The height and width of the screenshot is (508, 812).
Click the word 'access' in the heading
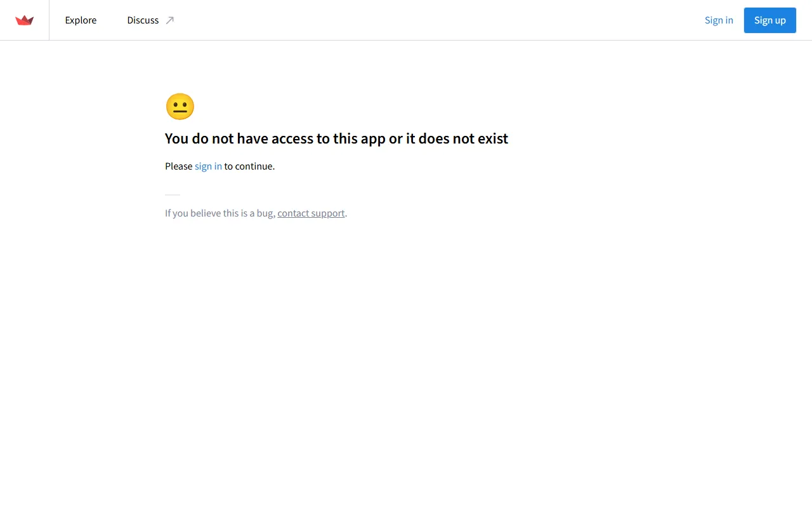[292, 138]
